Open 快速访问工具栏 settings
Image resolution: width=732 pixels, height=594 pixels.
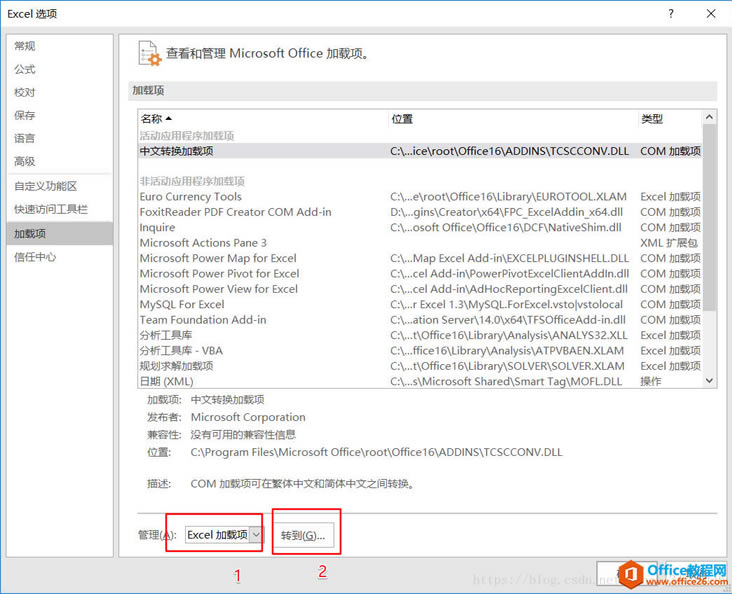pyautogui.click(x=60, y=209)
